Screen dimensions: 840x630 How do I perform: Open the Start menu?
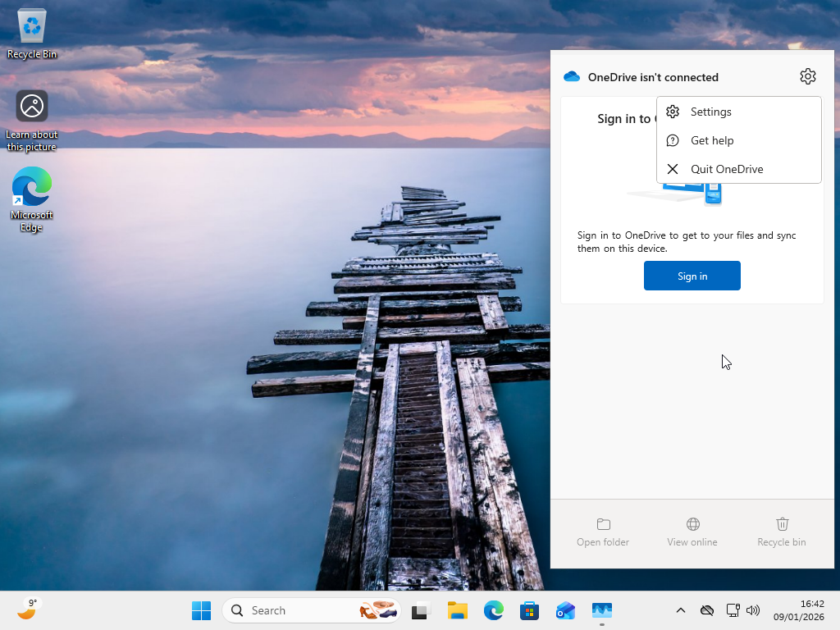coord(201,610)
